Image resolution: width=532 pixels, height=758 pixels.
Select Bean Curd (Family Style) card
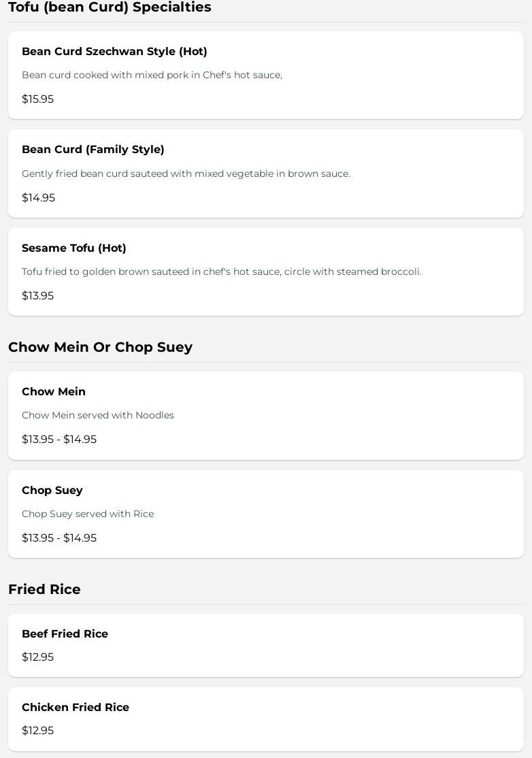click(266, 174)
